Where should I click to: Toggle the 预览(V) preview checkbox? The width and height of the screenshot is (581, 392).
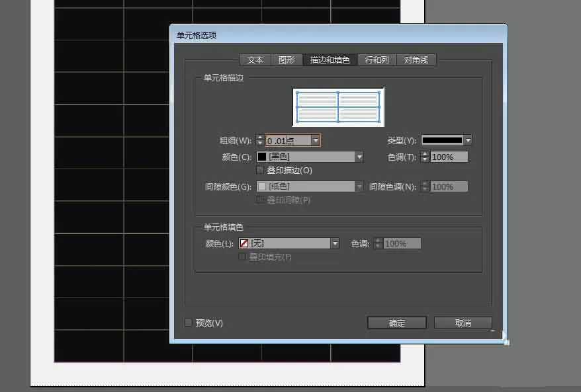(x=188, y=323)
